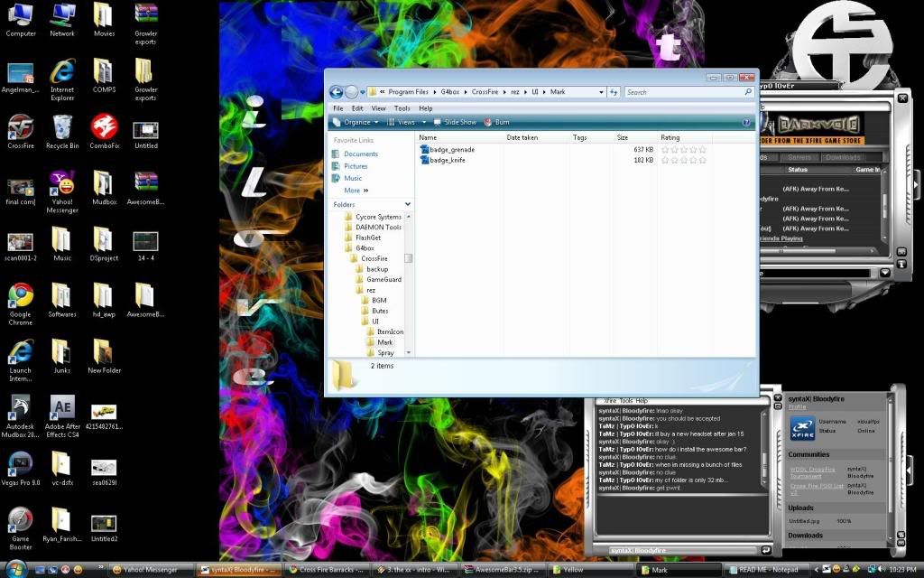Click Documents favorite link
This screenshot has height=578, width=924.
[x=360, y=154]
